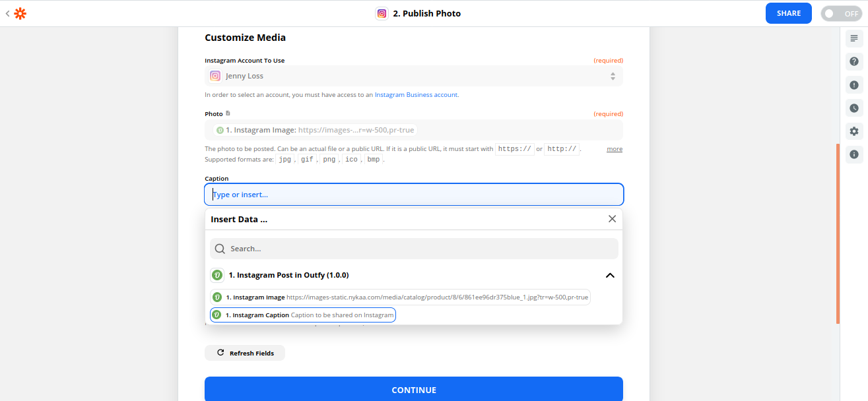Open the Instagram Business account link

pos(416,95)
